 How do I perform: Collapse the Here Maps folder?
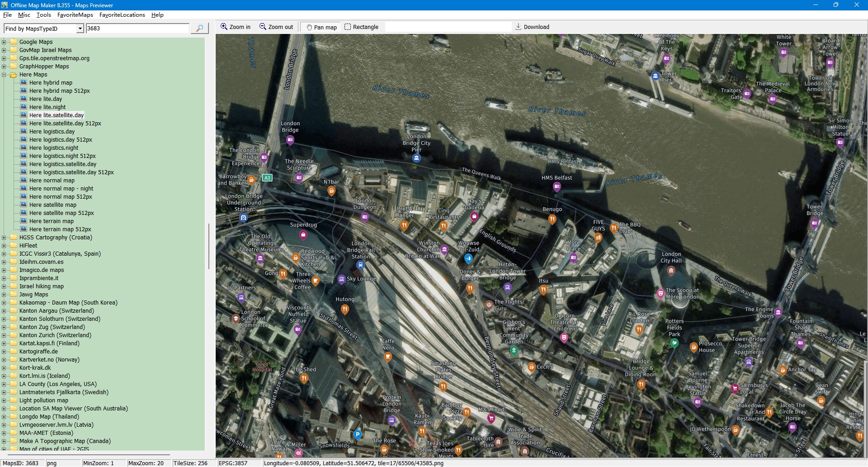click(x=4, y=75)
